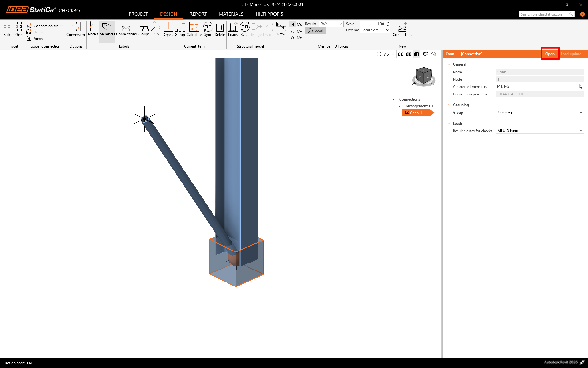Click the Open button in Conn-1 header
The width and height of the screenshot is (588, 368).
550,54
